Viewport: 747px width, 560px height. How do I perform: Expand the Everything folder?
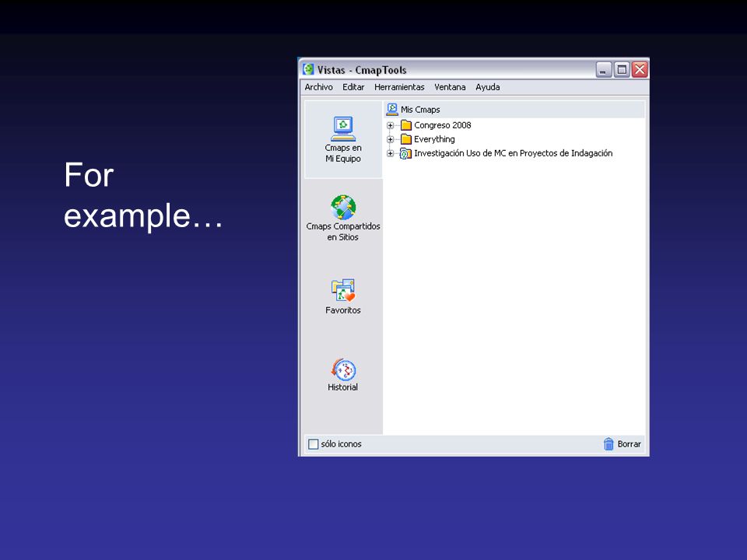(x=390, y=139)
